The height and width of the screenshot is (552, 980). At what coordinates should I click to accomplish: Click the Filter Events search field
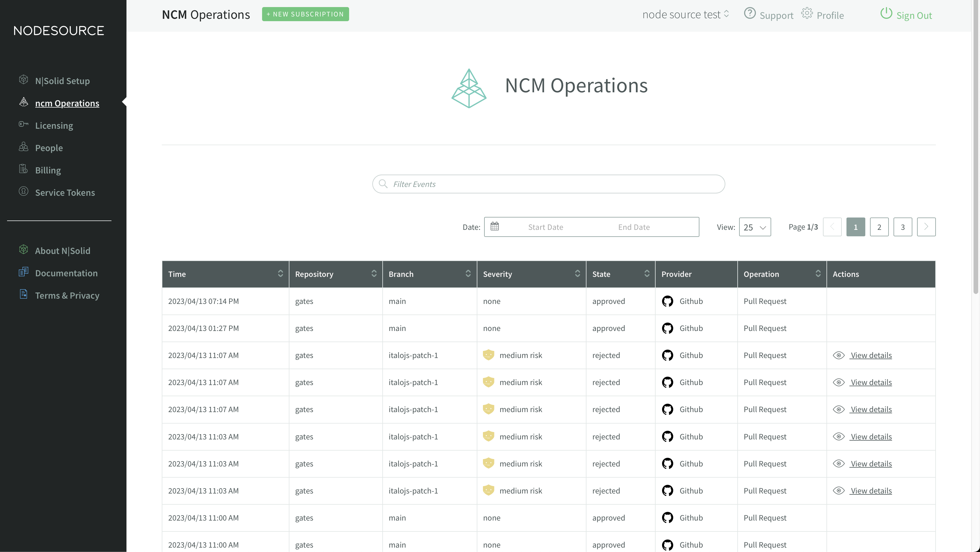[x=548, y=184]
